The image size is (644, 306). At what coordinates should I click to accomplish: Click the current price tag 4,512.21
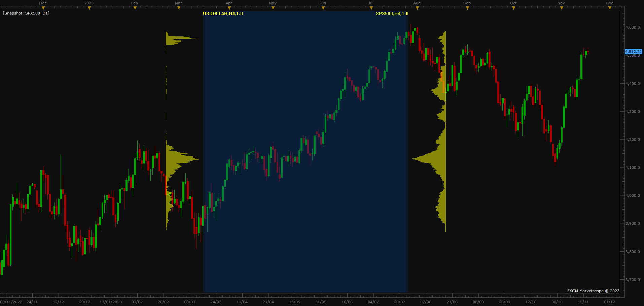click(633, 52)
